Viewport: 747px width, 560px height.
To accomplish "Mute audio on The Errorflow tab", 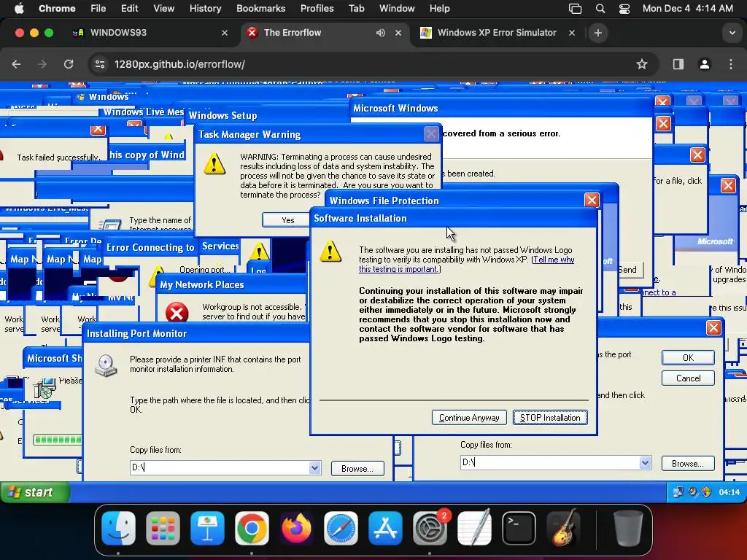I will (x=380, y=33).
